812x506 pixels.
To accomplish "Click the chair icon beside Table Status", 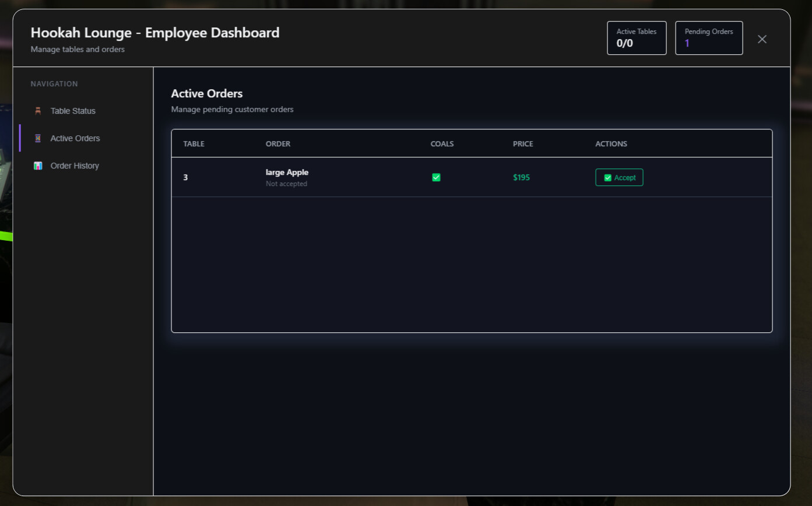I will coord(38,111).
